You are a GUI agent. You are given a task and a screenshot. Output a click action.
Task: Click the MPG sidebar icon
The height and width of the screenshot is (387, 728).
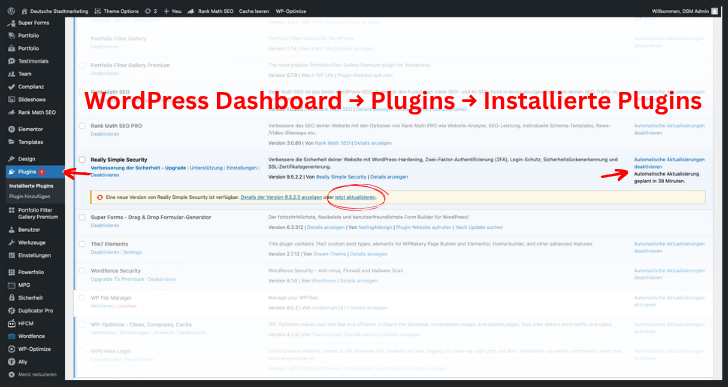11,285
